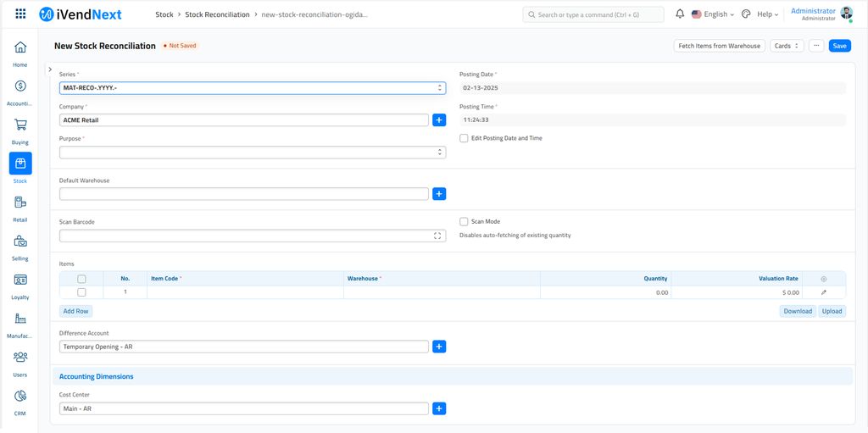The width and height of the screenshot is (868, 433).
Task: Go to Stock Reconciliation breadcrumb
Action: [x=217, y=14]
